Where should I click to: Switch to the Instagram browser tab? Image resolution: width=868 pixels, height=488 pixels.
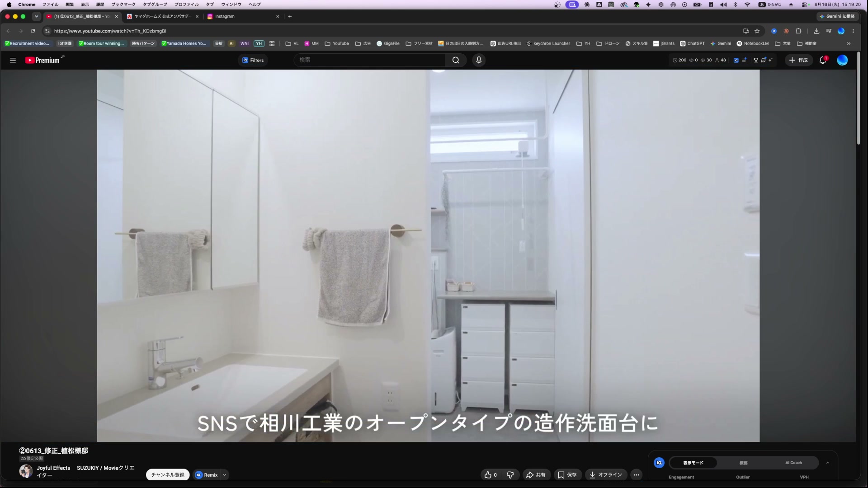tap(243, 17)
